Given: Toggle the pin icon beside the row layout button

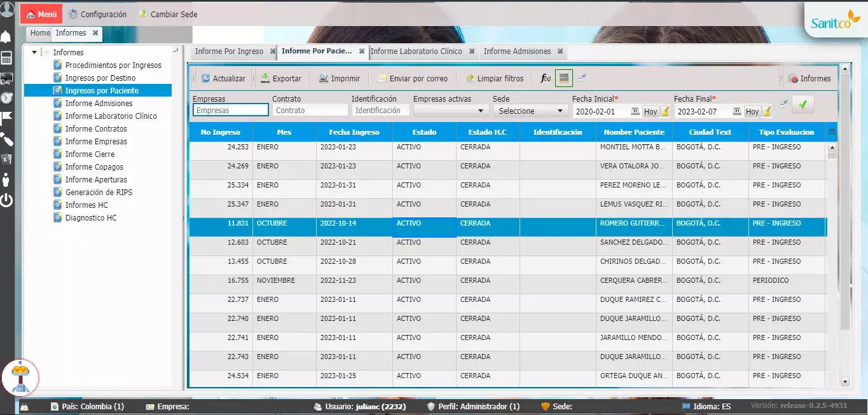Looking at the screenshot, I should tap(582, 78).
